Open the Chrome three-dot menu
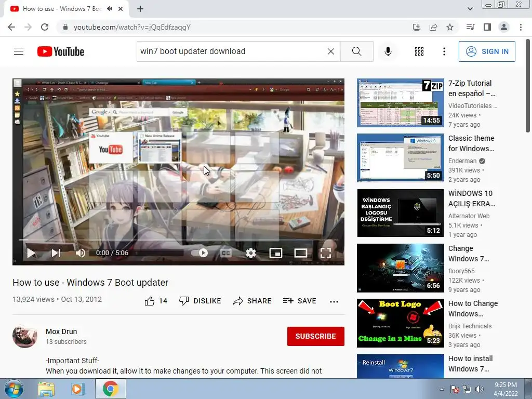532x399 pixels. [x=521, y=27]
